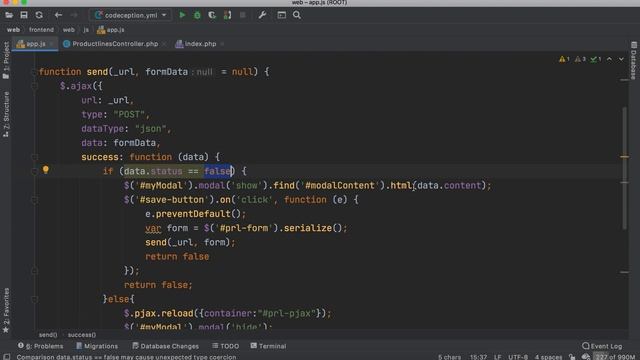Click the memory indicator 227 of 990M
The height and width of the screenshot is (360, 640).
coord(614,357)
